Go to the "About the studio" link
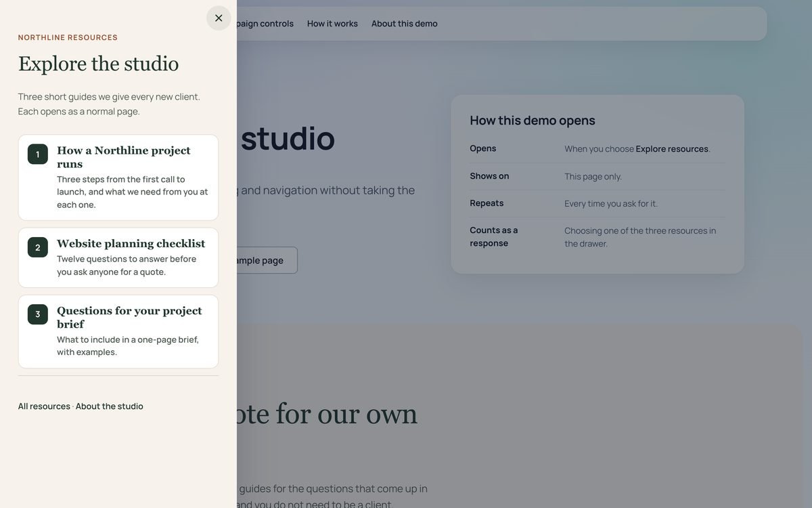812x508 pixels. coord(110,406)
